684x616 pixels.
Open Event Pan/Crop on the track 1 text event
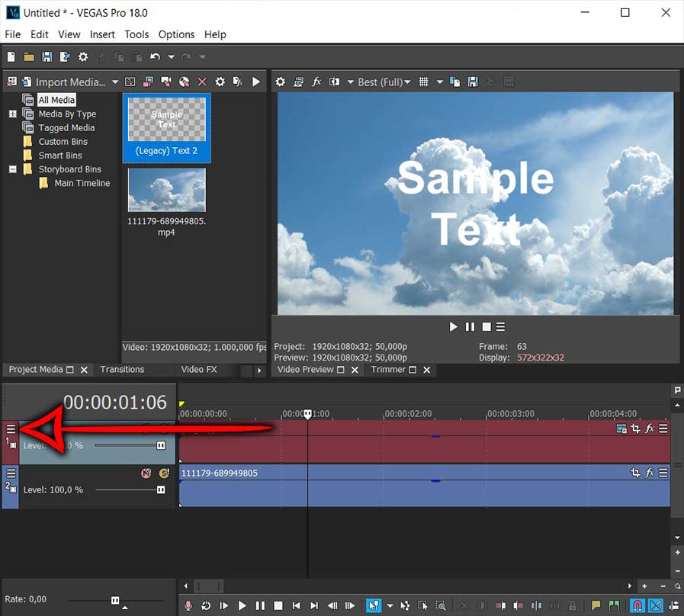pos(636,428)
